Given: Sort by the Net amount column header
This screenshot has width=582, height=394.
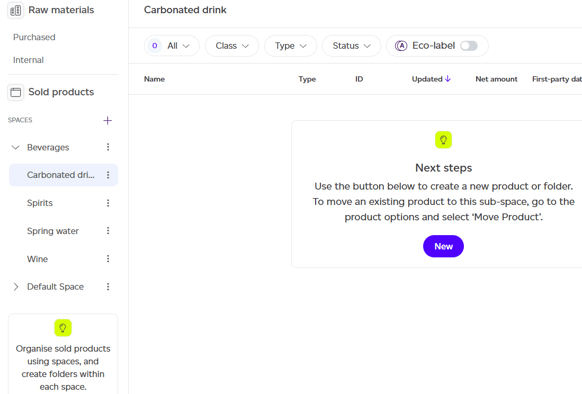Looking at the screenshot, I should tap(496, 79).
